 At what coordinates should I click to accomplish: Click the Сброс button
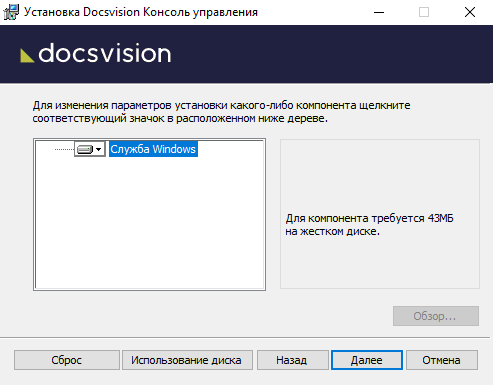pyautogui.click(x=67, y=360)
